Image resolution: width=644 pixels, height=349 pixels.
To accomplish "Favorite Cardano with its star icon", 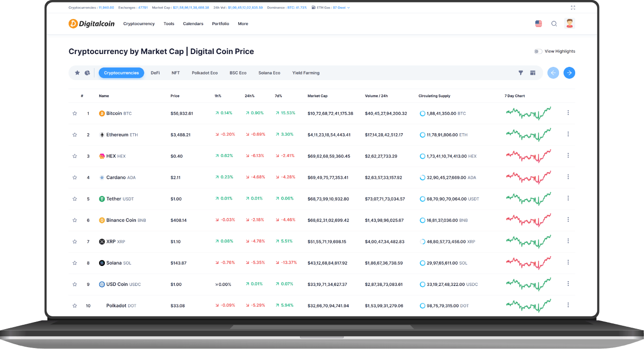I will click(75, 177).
